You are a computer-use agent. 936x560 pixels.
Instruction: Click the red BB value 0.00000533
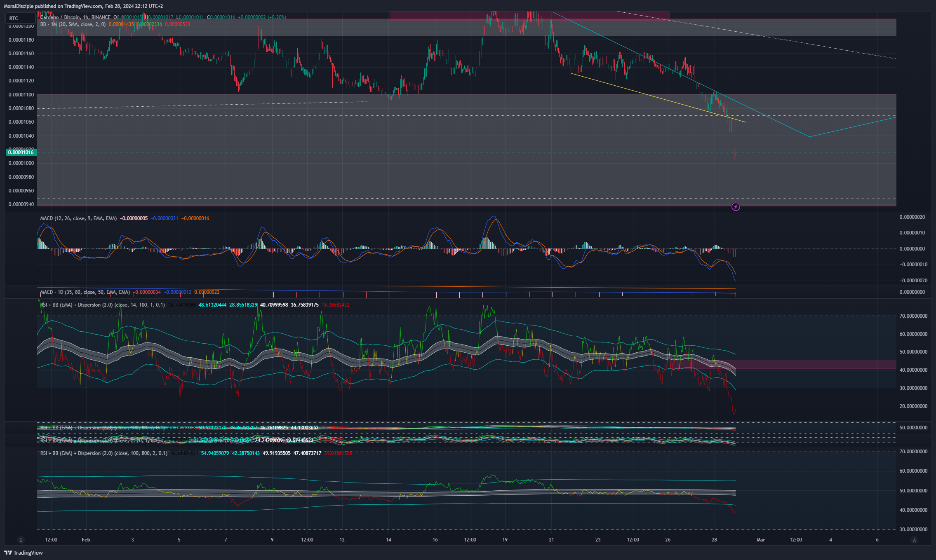click(178, 24)
